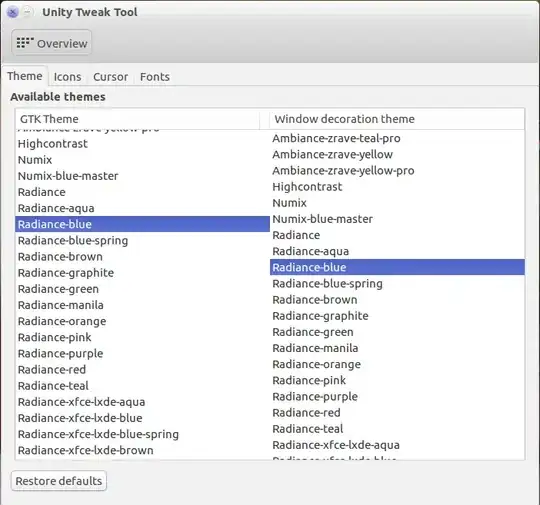The width and height of the screenshot is (540, 505).
Task: Minimize the Unity Tweak Tool window
Action: coord(28,12)
